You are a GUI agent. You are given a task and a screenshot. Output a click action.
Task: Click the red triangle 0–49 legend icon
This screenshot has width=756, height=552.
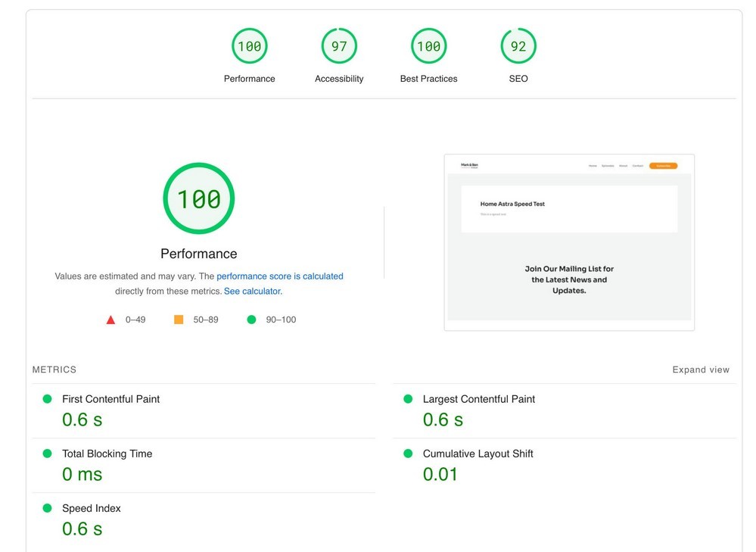tap(111, 320)
